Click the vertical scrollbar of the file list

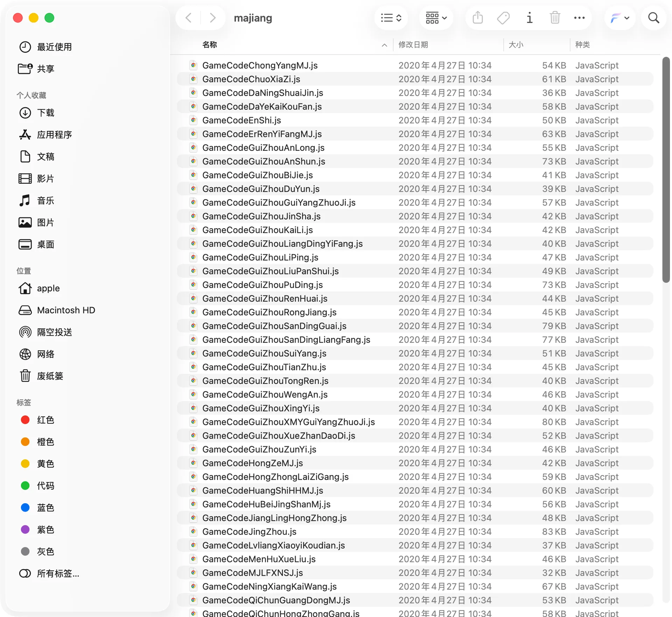pyautogui.click(x=666, y=170)
